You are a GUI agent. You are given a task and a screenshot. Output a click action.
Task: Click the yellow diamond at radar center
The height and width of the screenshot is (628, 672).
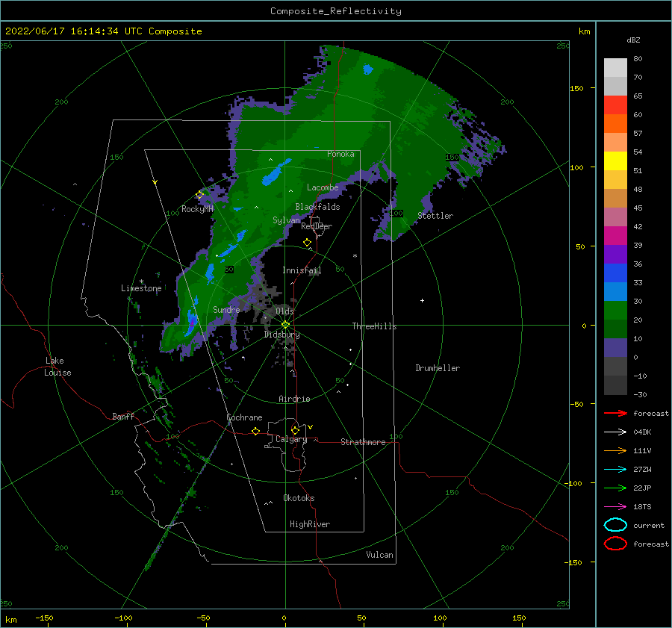click(x=285, y=325)
